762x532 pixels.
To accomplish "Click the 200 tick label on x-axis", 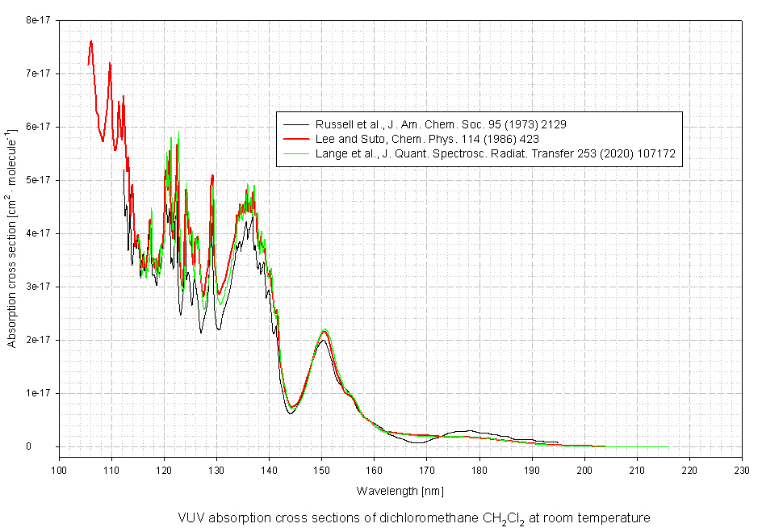I will coord(584,468).
